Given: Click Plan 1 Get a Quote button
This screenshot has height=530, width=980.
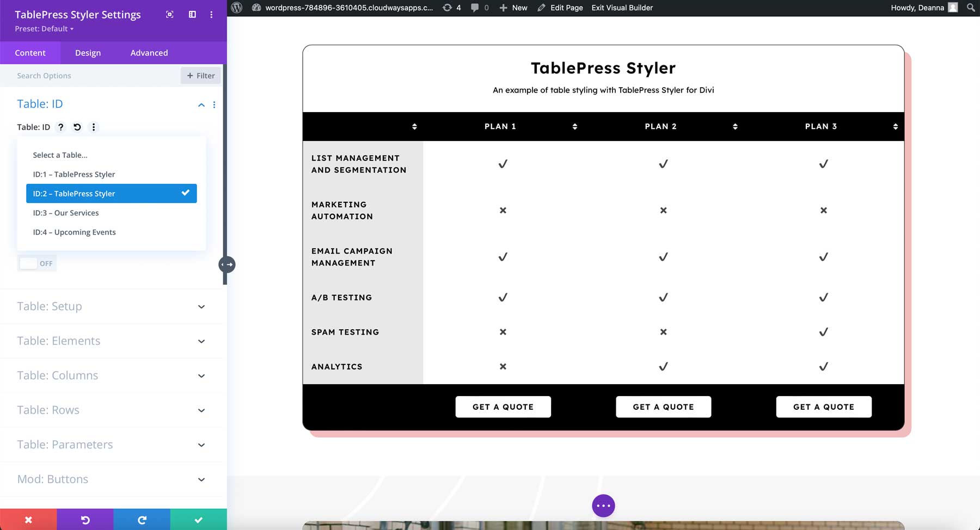Looking at the screenshot, I should point(503,407).
